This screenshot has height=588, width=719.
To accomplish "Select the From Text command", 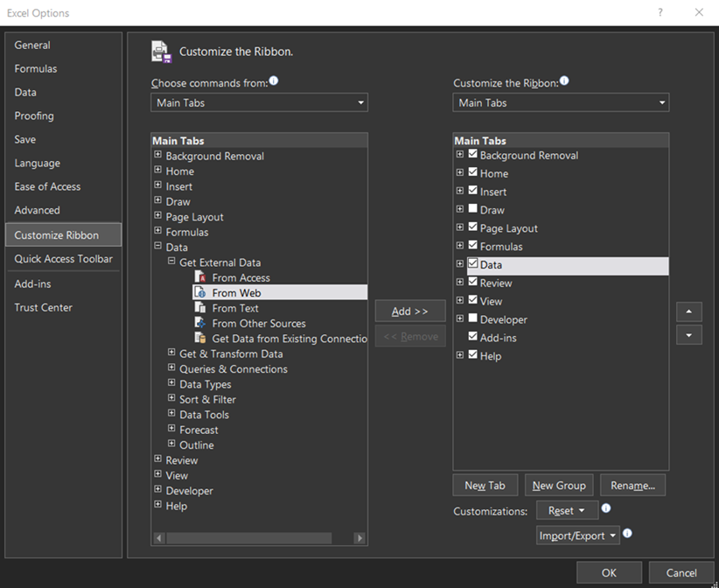I will point(235,308).
